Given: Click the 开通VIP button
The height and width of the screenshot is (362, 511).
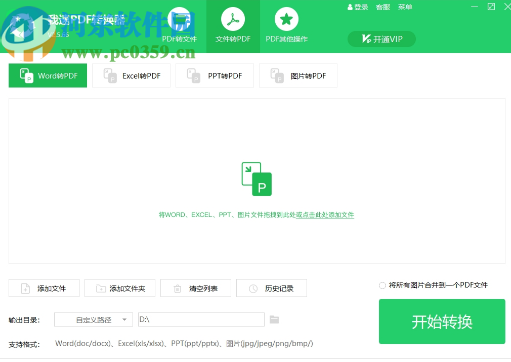Looking at the screenshot, I should (382, 39).
